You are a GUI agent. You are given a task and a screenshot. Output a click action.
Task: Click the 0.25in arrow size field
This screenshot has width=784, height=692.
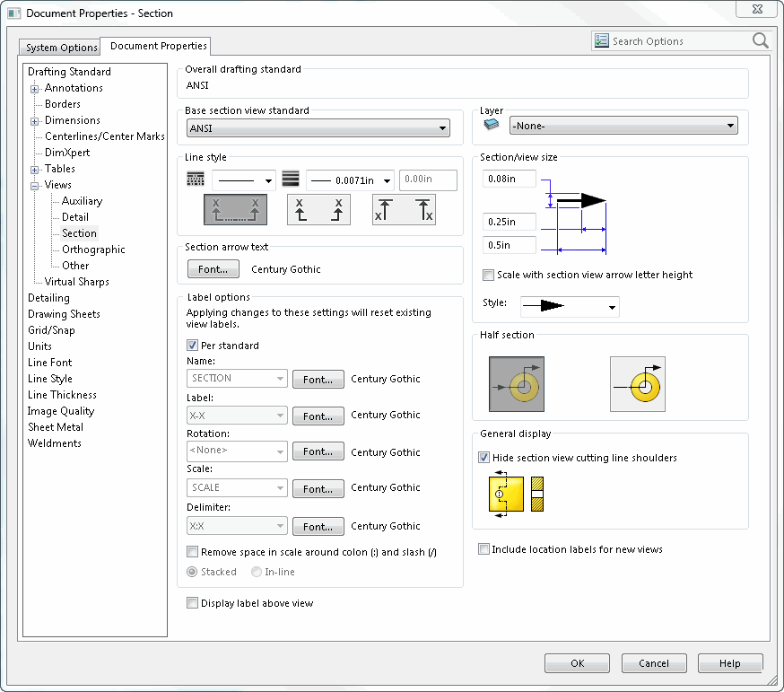coord(509,222)
